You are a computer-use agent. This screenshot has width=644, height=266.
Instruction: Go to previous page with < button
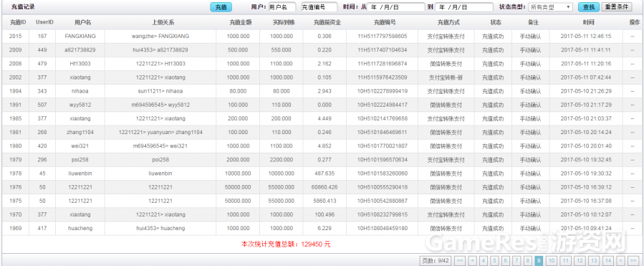coord(473,260)
